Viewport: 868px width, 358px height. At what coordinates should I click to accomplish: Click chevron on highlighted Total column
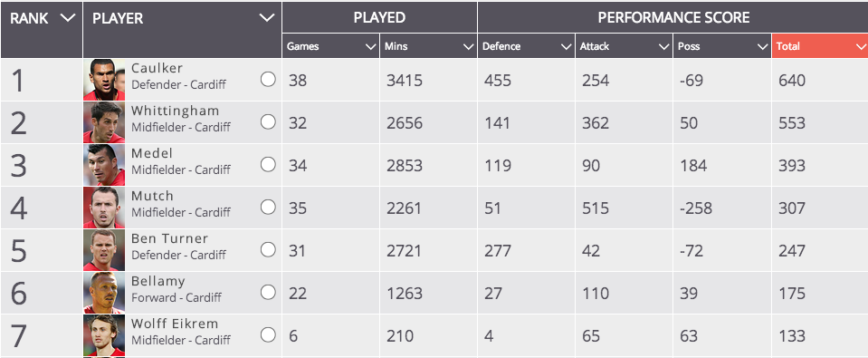click(861, 47)
